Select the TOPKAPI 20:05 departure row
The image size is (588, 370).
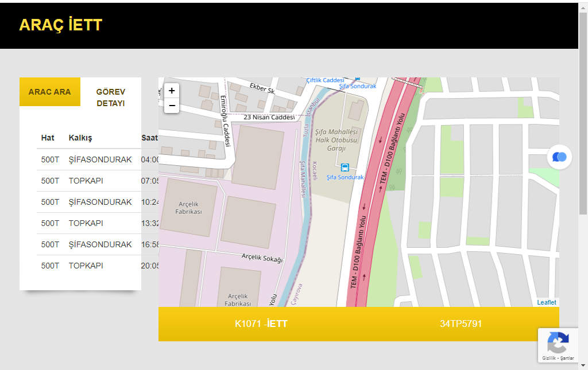[98, 266]
